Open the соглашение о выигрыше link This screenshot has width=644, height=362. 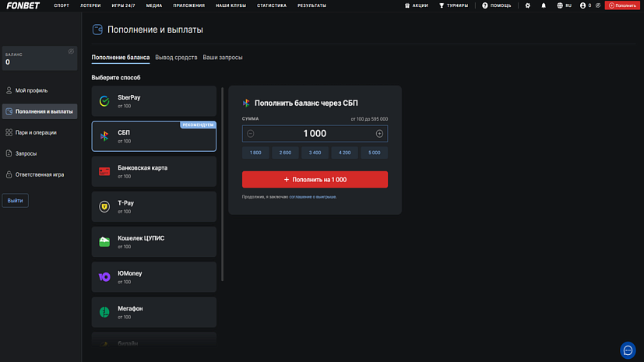click(x=313, y=197)
